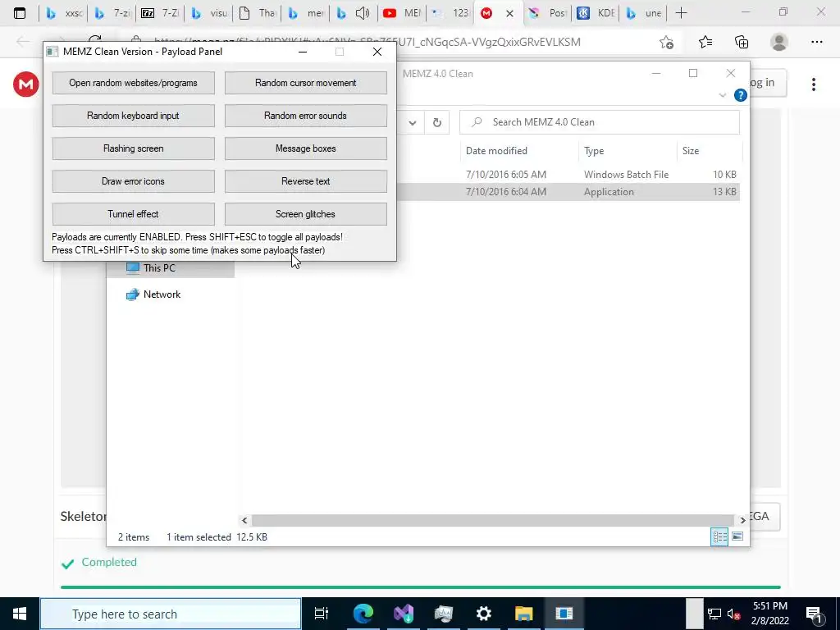Click MEMZ panel taskbar icon

(564, 614)
